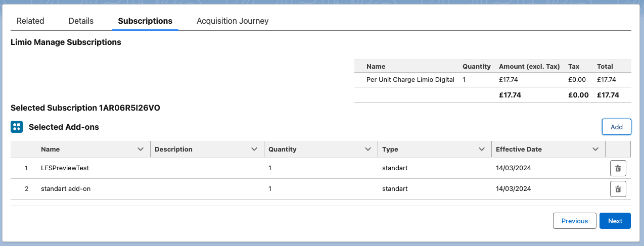
Task: Click the standart add-on name cell
Action: [66, 189]
